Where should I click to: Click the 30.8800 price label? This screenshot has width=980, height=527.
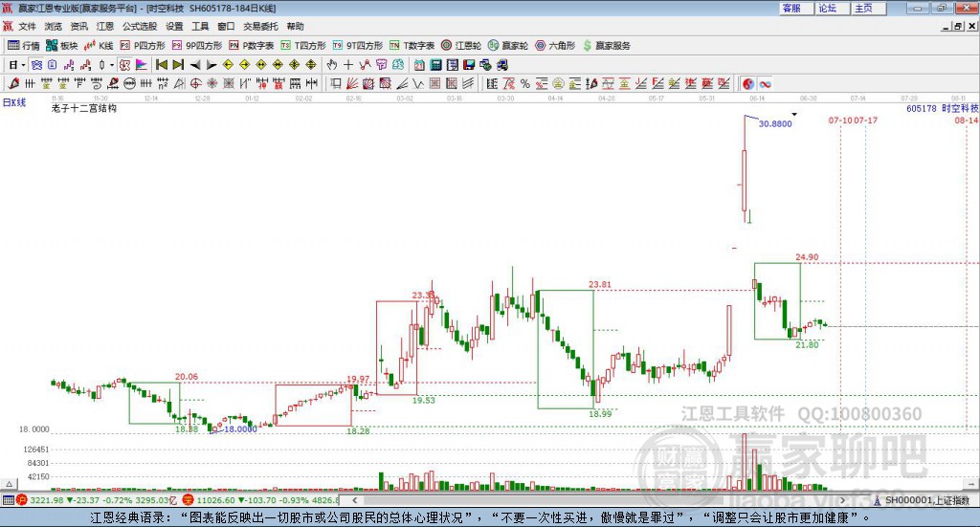point(775,123)
